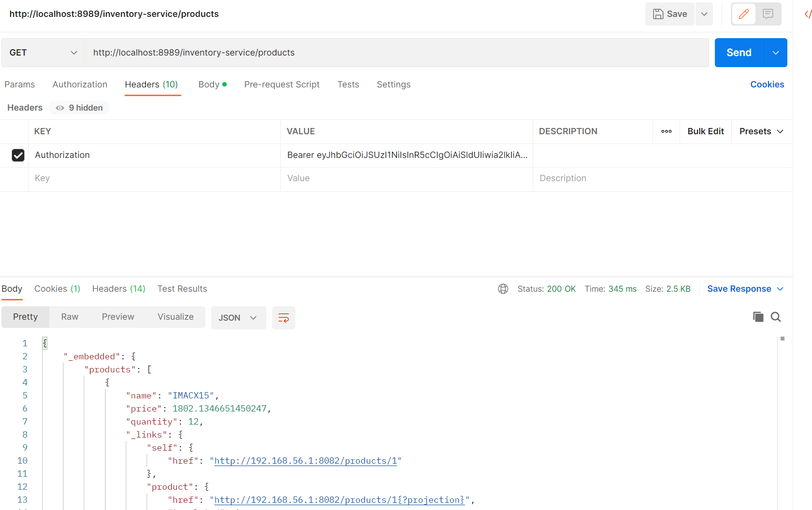Image resolution: width=812 pixels, height=510 pixels.
Task: Open the Pre-request Script tab
Action: click(282, 85)
